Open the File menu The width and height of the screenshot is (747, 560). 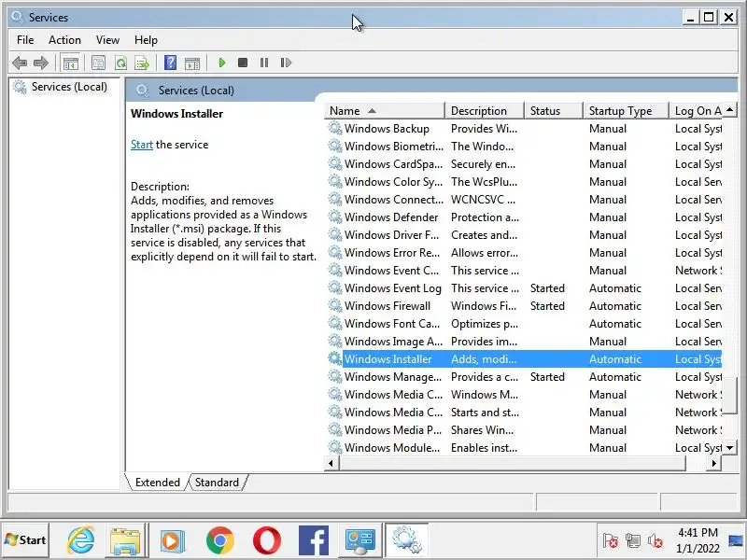pos(25,40)
